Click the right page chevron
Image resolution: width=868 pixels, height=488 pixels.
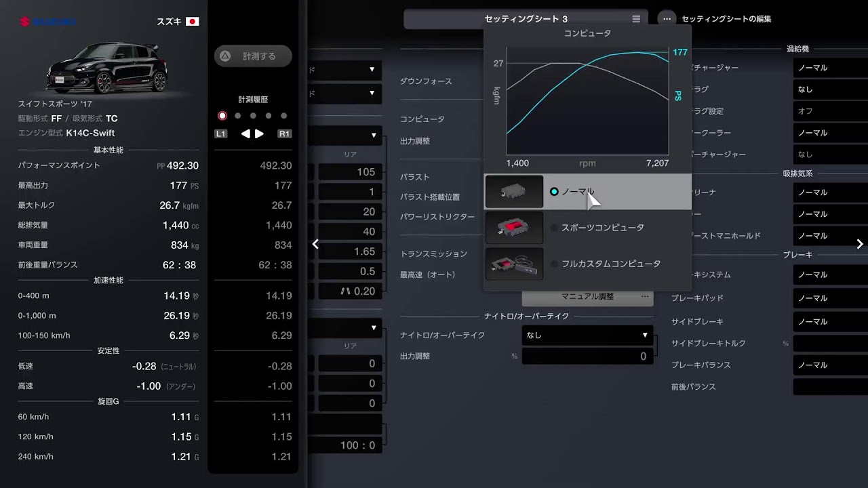click(860, 244)
